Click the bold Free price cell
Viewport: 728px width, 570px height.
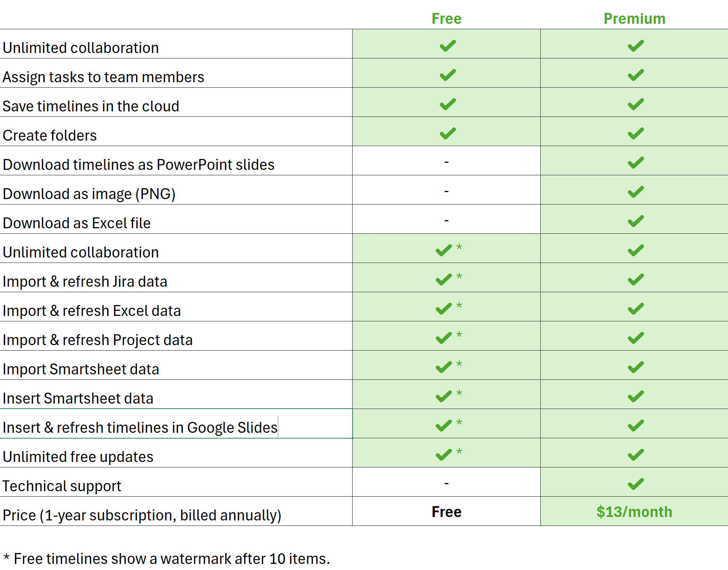446,511
